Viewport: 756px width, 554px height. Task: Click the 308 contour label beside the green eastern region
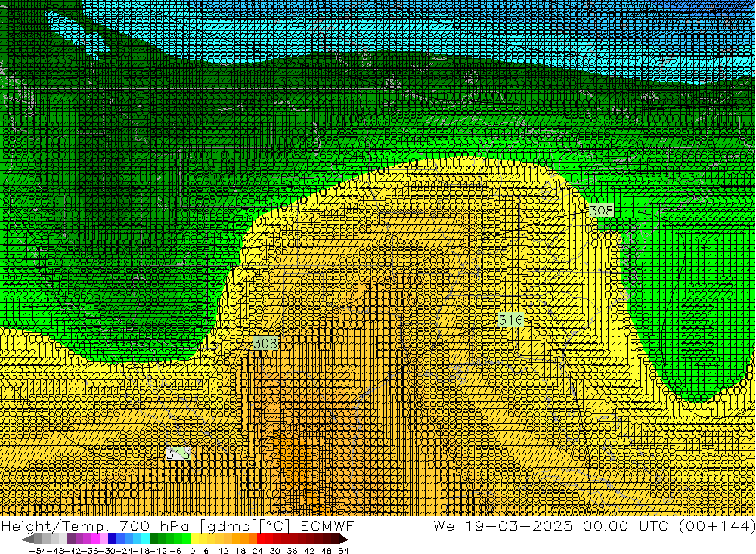click(601, 211)
